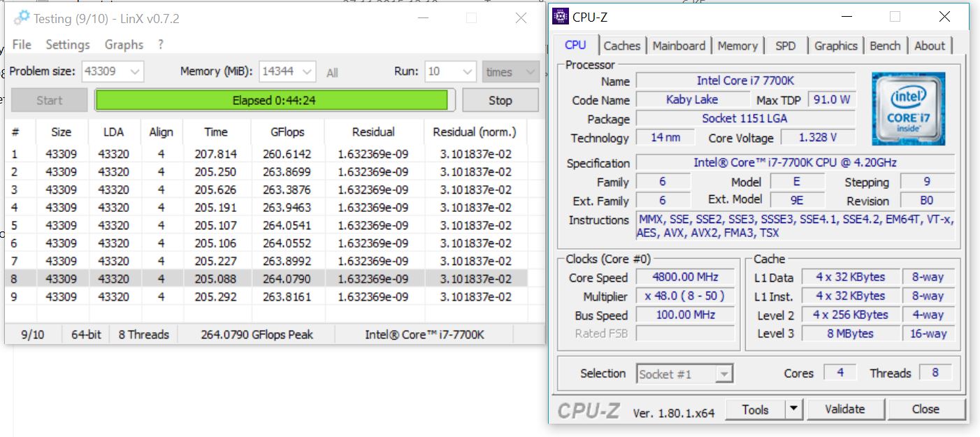This screenshot has width=980, height=437.
Task: Switch to the Bench tab
Action: pos(885,45)
